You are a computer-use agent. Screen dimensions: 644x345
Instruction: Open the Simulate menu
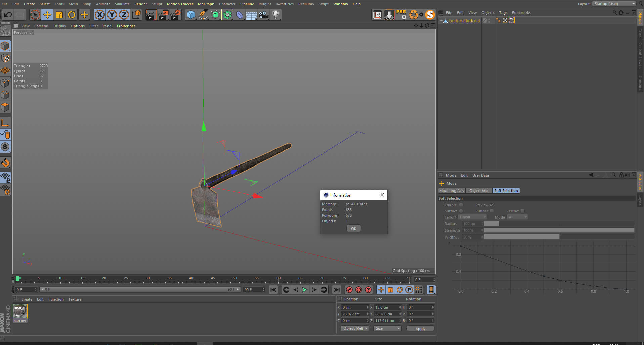(122, 4)
